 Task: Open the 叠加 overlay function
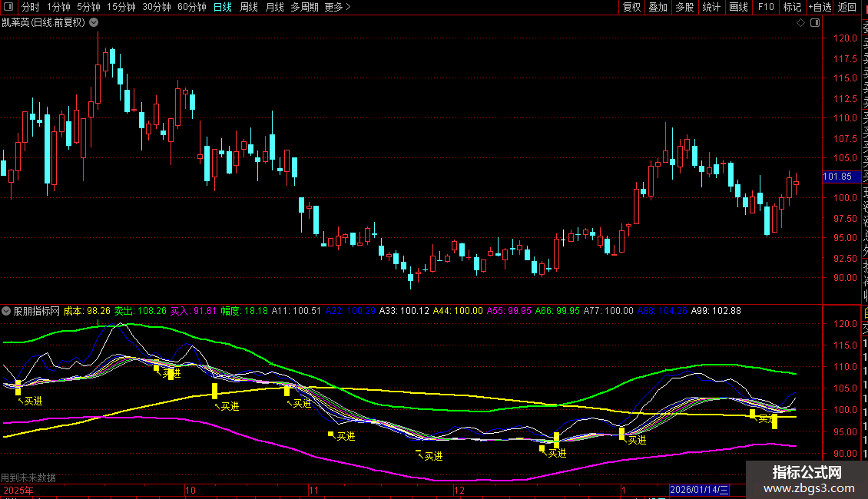(x=658, y=7)
